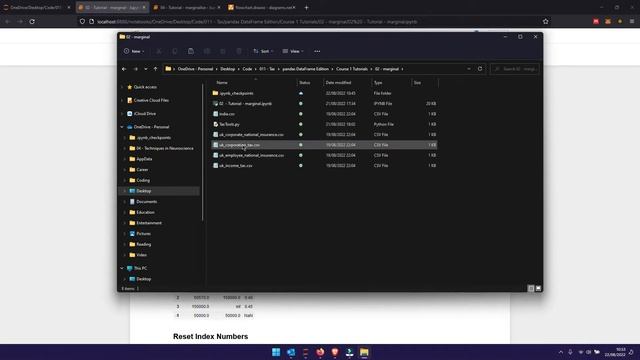Click the Share icon in Explorer toolbar
The height and width of the screenshot is (360, 640).
point(223,51)
